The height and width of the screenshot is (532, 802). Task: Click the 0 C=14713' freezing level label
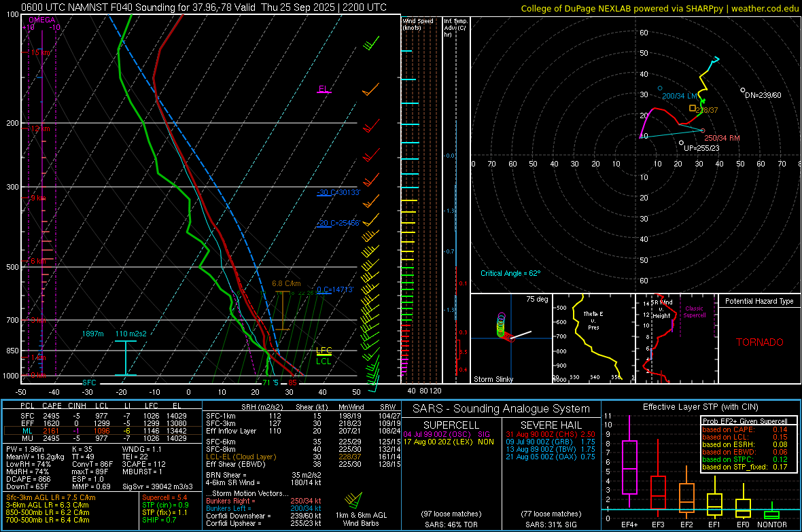point(335,289)
